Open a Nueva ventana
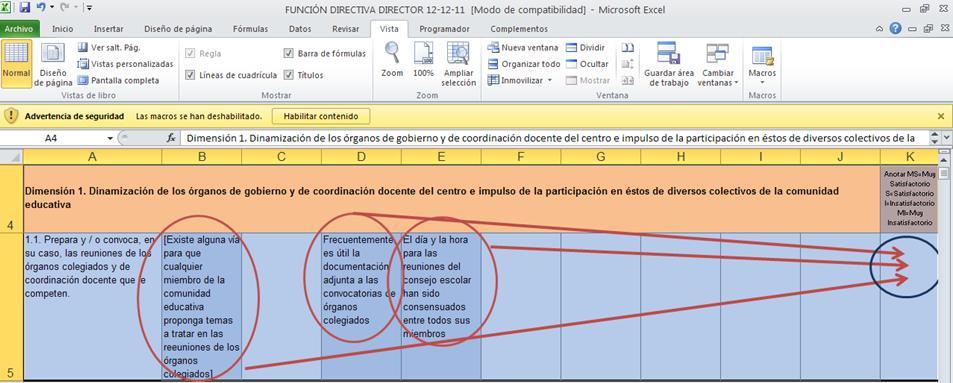Screen dimensions: 953x383 (522, 47)
